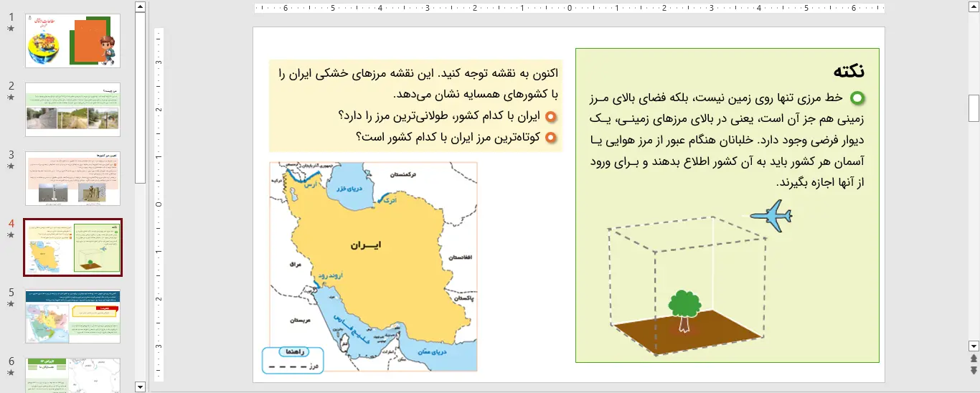
Task: Click the airplane icon on the slide
Action: (x=771, y=216)
